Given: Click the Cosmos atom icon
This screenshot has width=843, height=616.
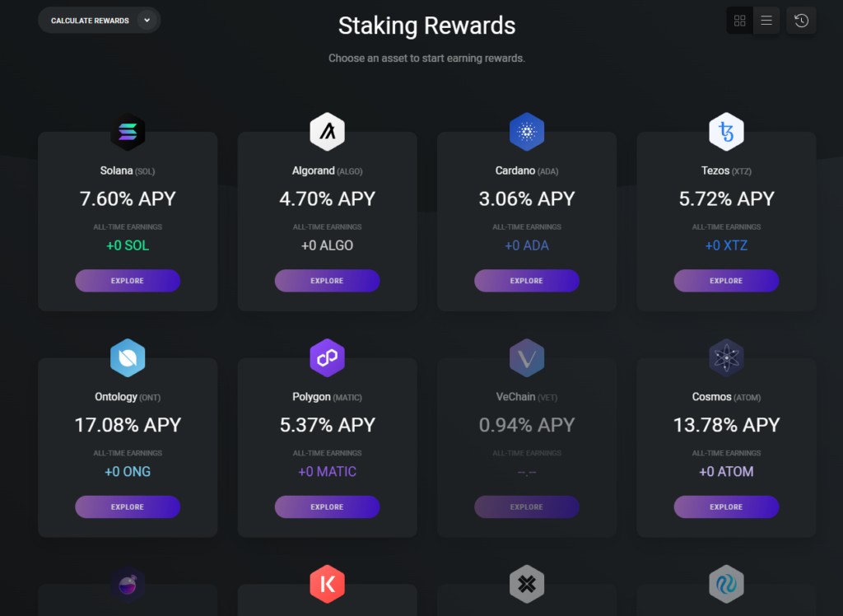Looking at the screenshot, I should coord(726,357).
